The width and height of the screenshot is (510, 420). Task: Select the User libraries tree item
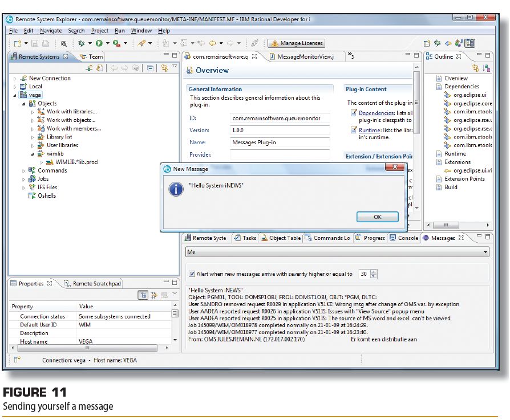(x=58, y=145)
